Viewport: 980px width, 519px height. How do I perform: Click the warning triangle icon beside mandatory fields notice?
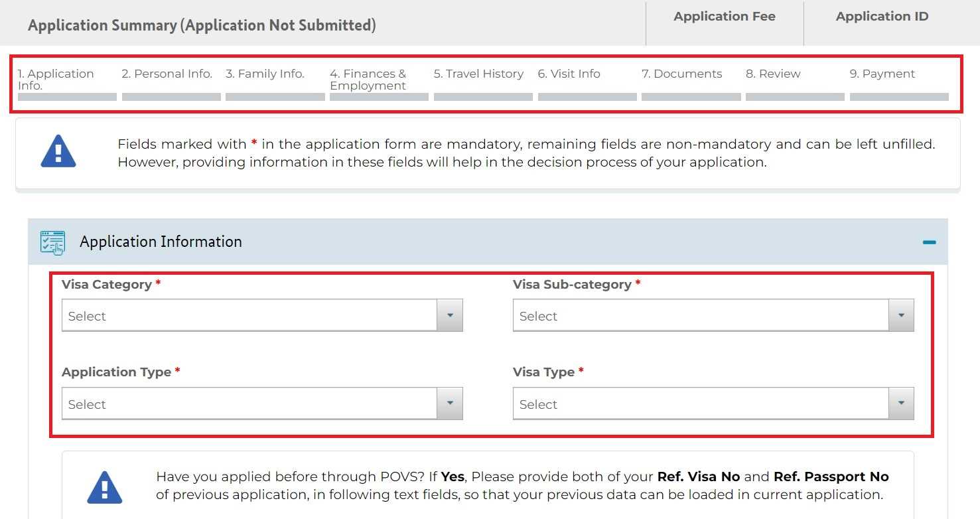coord(58,152)
